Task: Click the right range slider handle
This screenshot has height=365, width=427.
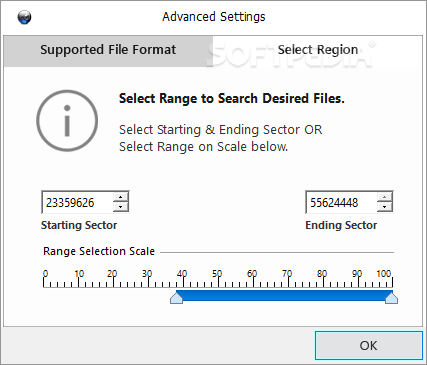Action: [391, 297]
